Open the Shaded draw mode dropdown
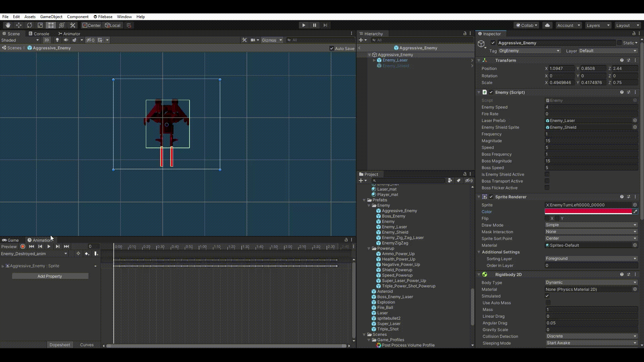 pyautogui.click(x=20, y=40)
